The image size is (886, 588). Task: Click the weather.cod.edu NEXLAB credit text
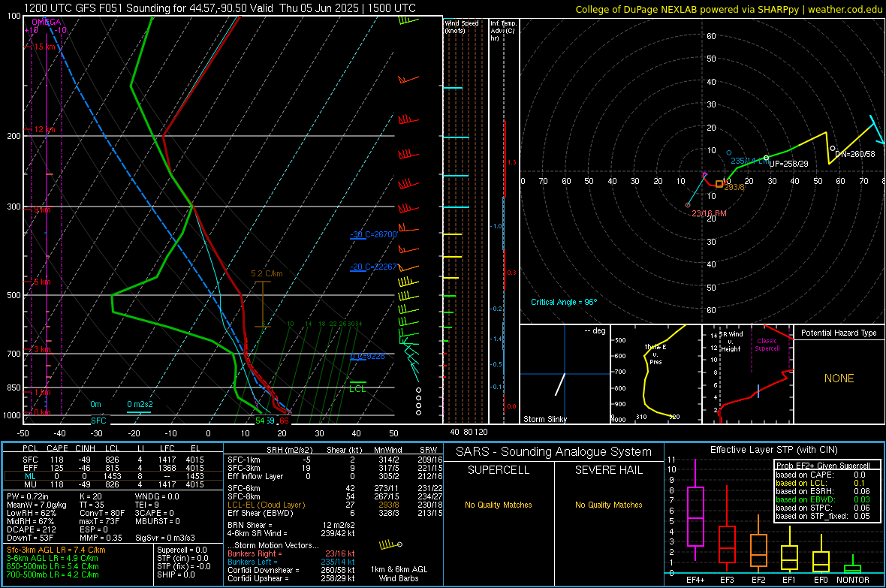(x=728, y=9)
